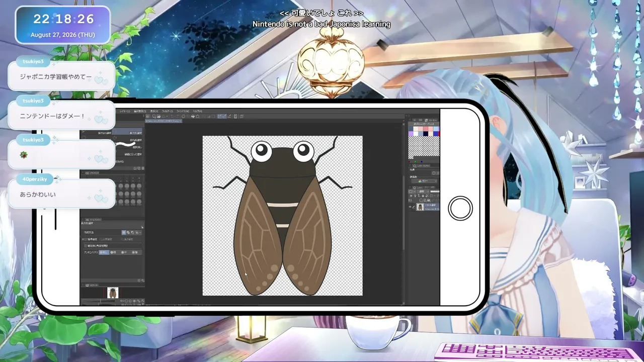Viewport: 644px width, 362px height.
Task: Click the 22:18:26 clock display
Action: pyautogui.click(x=64, y=19)
